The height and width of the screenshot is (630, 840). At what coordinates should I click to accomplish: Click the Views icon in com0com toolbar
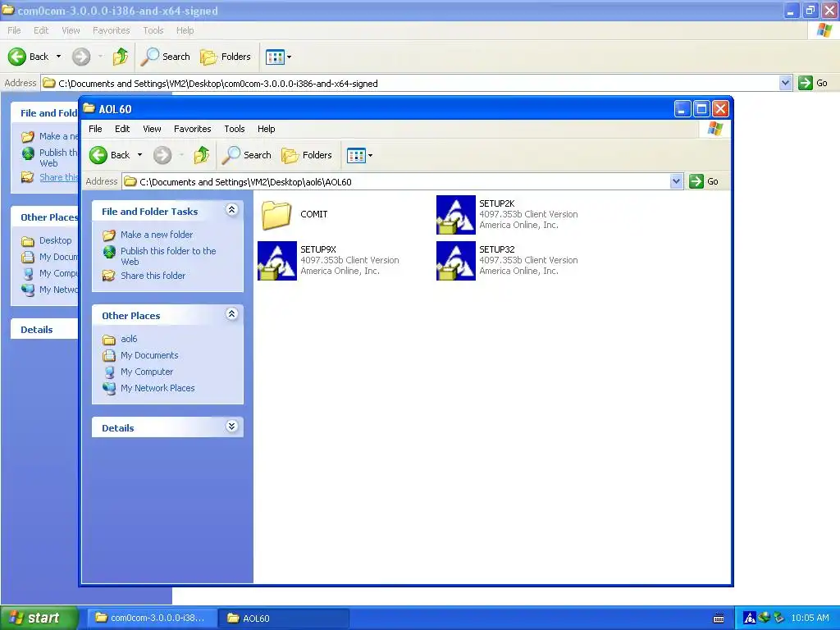coord(275,57)
